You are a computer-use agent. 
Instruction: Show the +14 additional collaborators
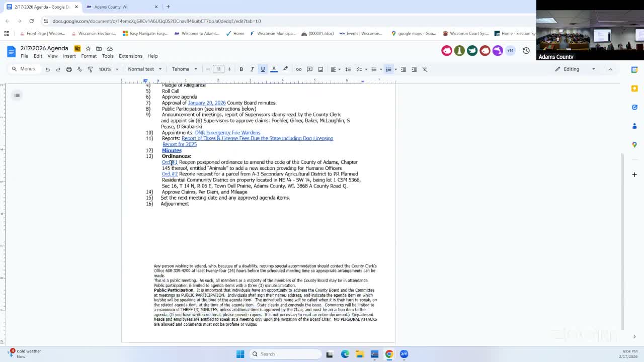510,51
